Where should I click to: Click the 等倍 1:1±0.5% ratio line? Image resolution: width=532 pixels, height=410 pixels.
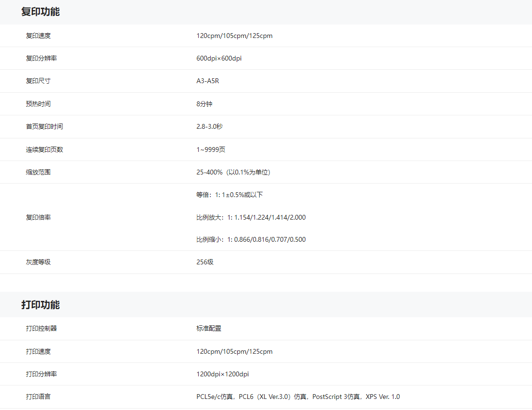pos(229,195)
